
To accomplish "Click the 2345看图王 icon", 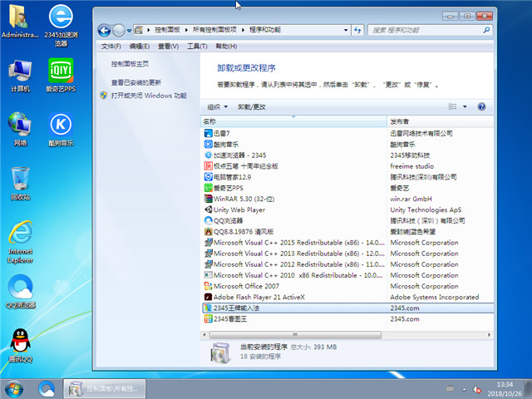I will click(x=208, y=318).
